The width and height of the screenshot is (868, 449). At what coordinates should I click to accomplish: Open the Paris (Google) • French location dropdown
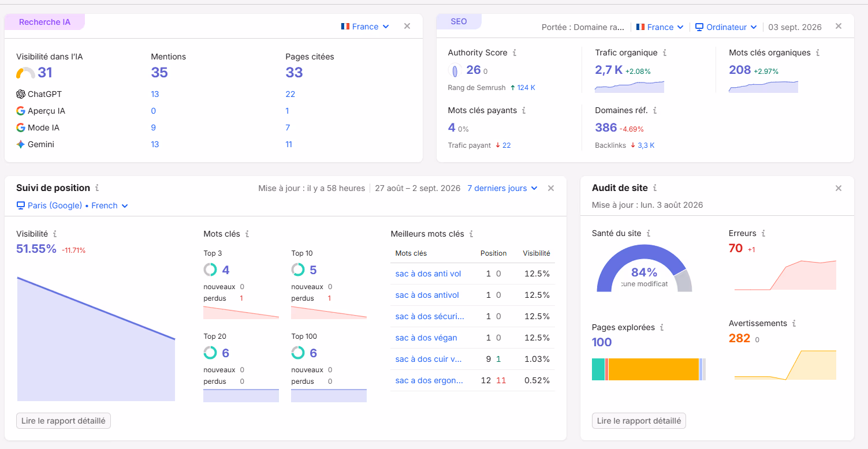tap(72, 205)
